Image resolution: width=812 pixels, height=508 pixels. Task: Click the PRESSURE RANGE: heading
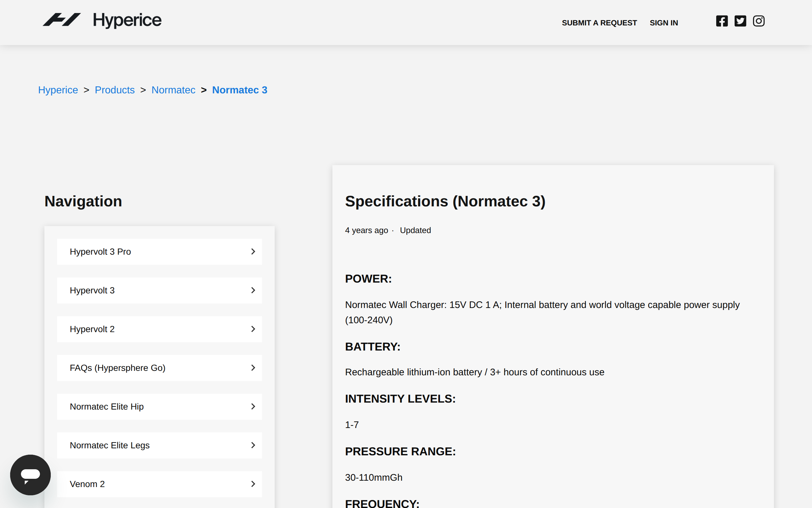click(401, 451)
